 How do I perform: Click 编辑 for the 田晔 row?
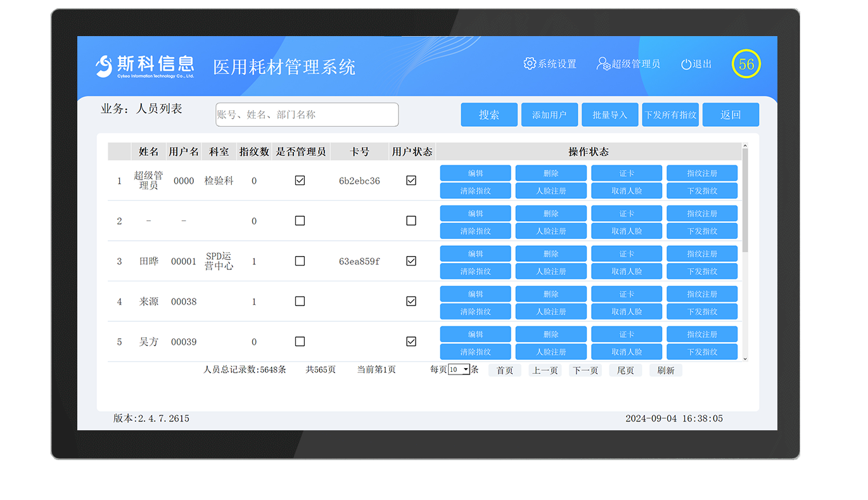(476, 253)
